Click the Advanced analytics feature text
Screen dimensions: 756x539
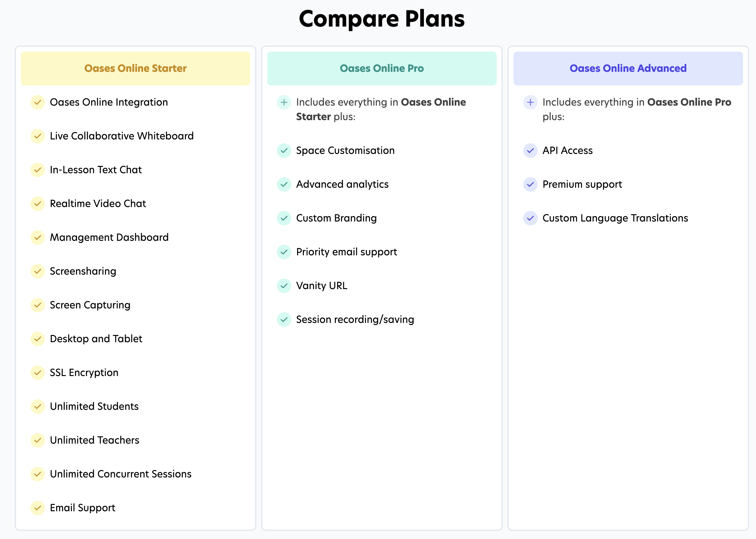click(x=342, y=184)
